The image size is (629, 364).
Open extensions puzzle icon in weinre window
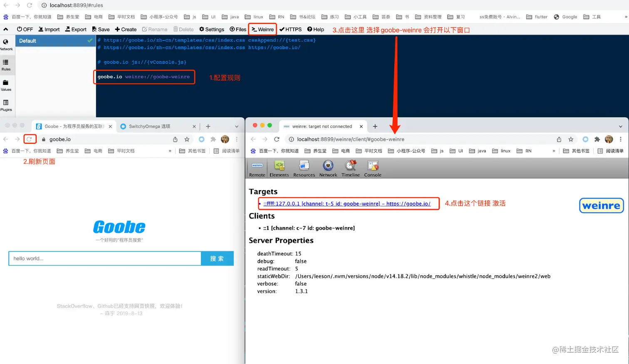coord(597,139)
